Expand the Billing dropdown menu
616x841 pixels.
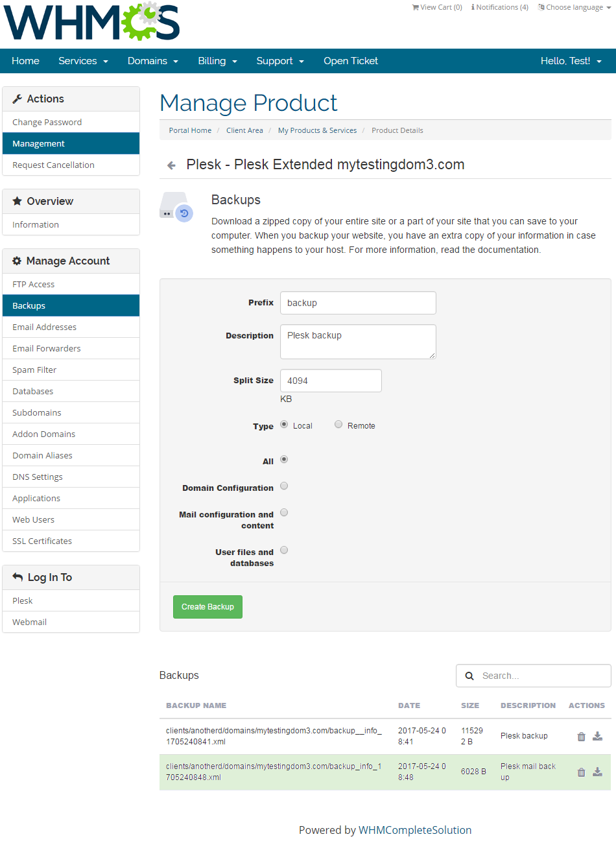tap(217, 61)
